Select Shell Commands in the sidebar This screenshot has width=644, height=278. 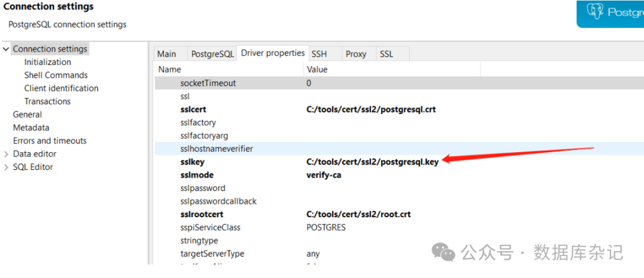click(56, 75)
